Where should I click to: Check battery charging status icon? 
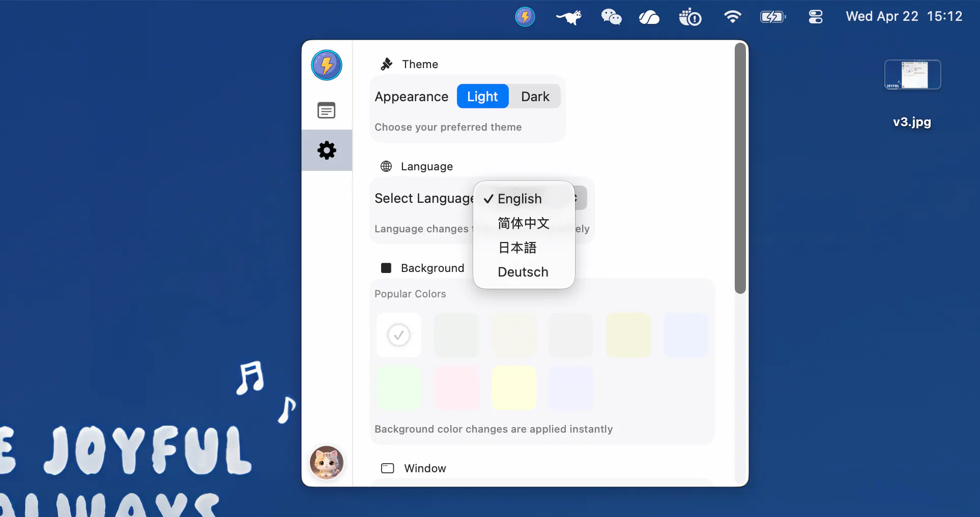[773, 17]
